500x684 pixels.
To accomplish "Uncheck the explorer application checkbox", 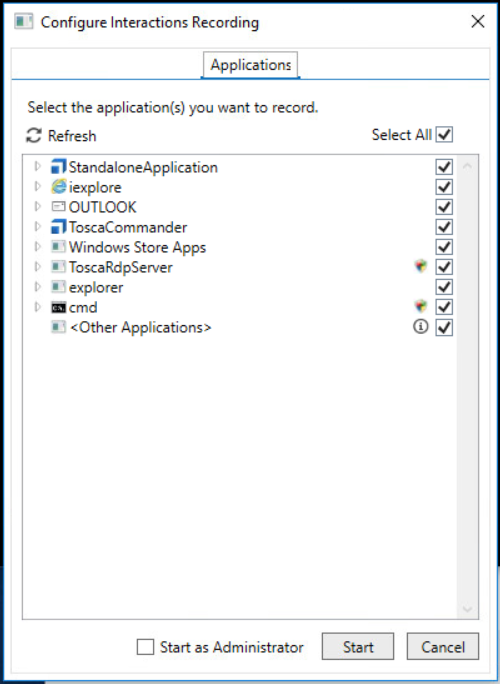I will click(444, 287).
